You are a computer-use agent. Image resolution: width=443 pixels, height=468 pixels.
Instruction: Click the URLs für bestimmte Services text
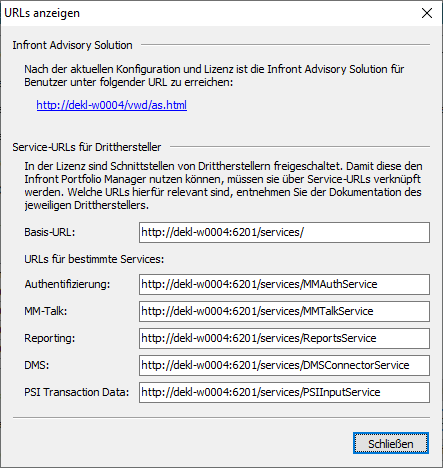[x=94, y=259]
